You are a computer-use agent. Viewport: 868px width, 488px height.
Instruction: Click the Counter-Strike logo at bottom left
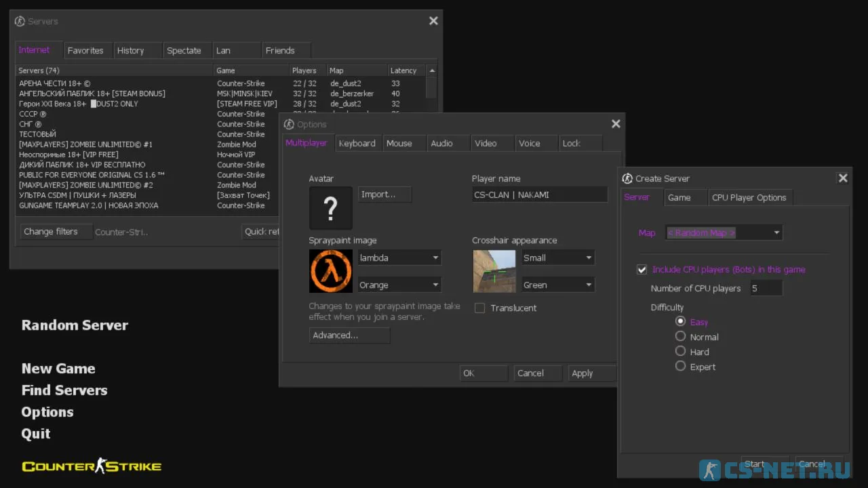coord(92,466)
